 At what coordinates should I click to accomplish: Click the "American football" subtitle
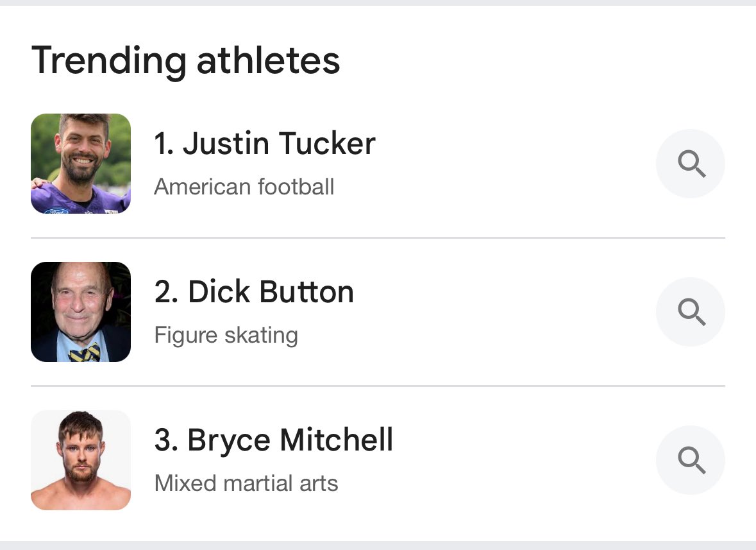tap(244, 187)
